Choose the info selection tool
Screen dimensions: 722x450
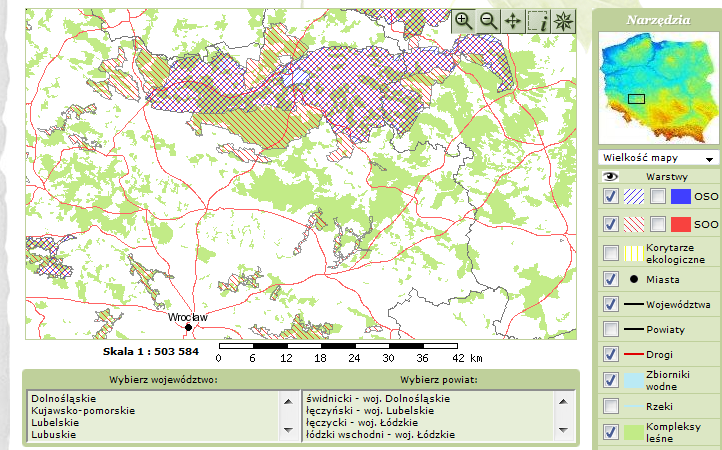coord(538,21)
